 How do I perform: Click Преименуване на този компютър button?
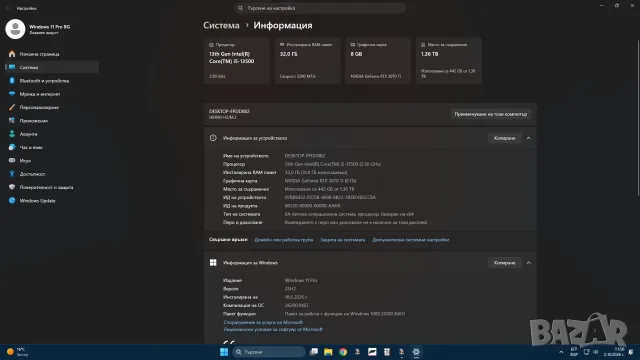[491, 114]
